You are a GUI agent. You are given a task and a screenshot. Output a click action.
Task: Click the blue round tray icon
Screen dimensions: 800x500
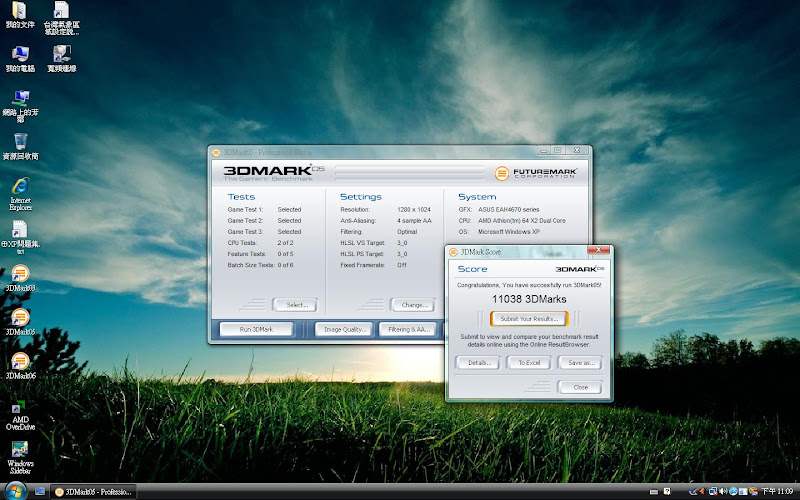point(733,491)
